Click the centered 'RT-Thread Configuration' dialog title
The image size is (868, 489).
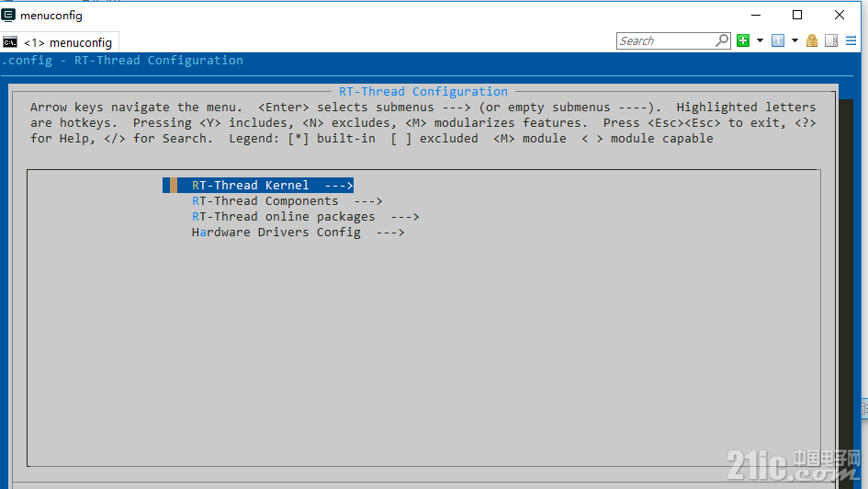tap(423, 91)
